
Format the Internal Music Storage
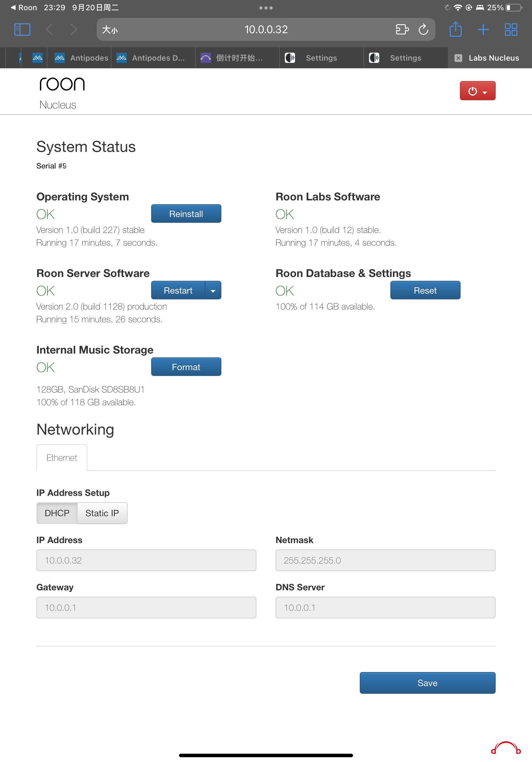coord(186,367)
